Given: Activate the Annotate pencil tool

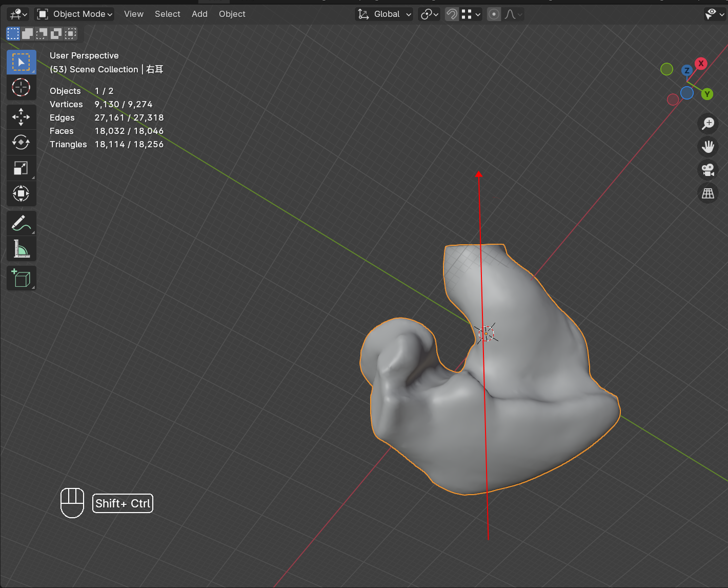Looking at the screenshot, I should tap(21, 223).
